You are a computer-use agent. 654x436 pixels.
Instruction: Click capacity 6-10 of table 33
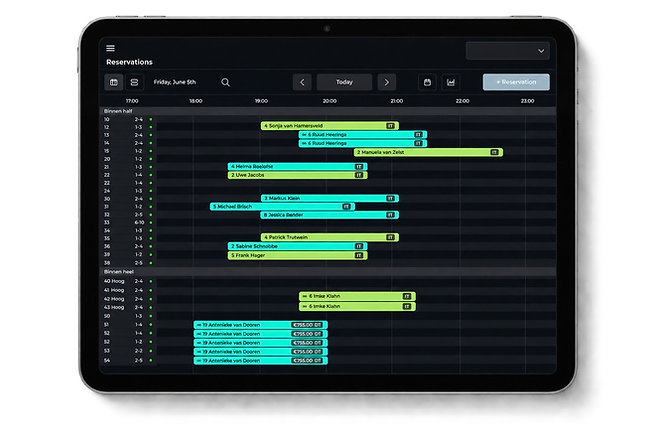pos(139,223)
